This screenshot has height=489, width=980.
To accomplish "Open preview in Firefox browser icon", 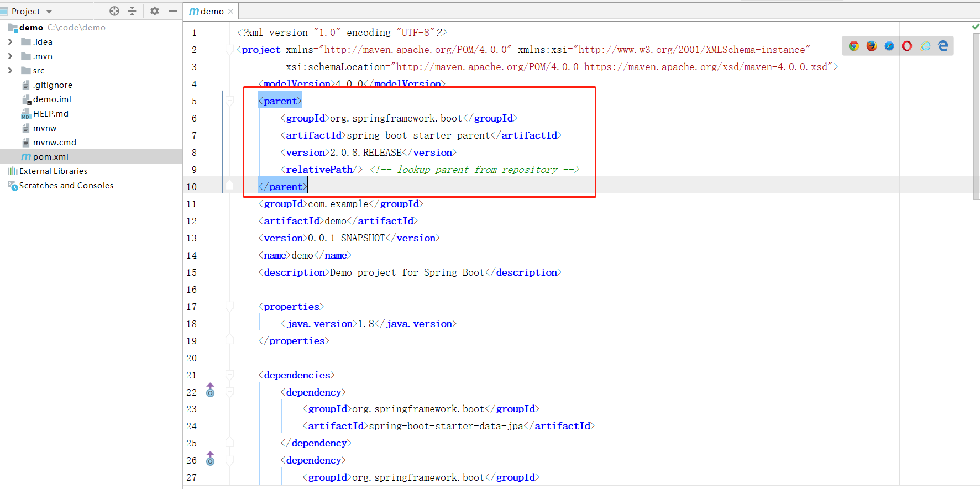I will (872, 46).
